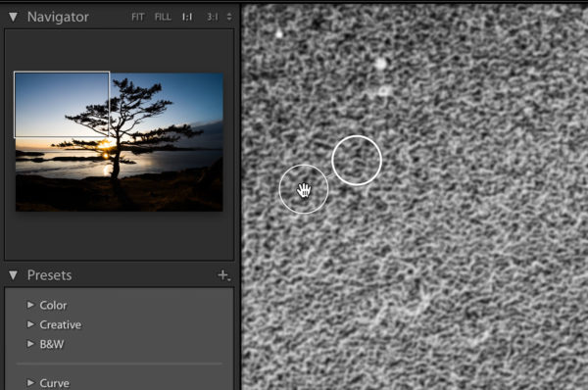Set Navigator zoom to FILL
The height and width of the screenshot is (390, 588).
pyautogui.click(x=163, y=18)
